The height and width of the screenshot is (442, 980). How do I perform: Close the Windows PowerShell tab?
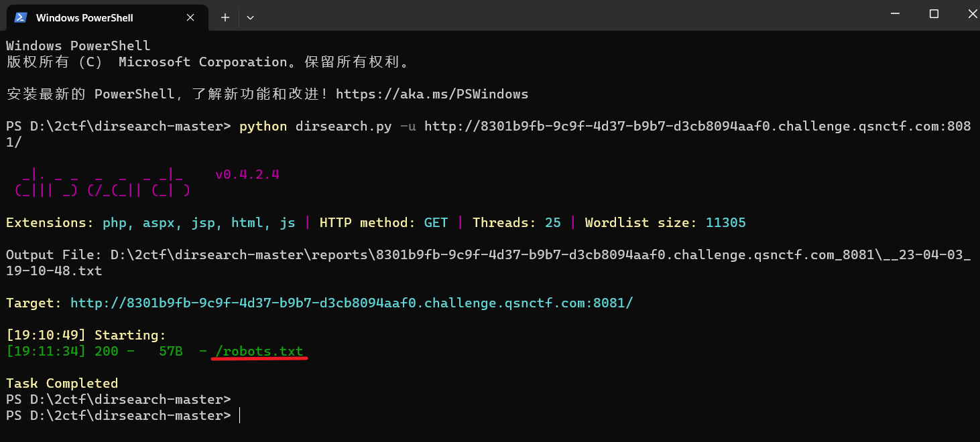pos(191,18)
